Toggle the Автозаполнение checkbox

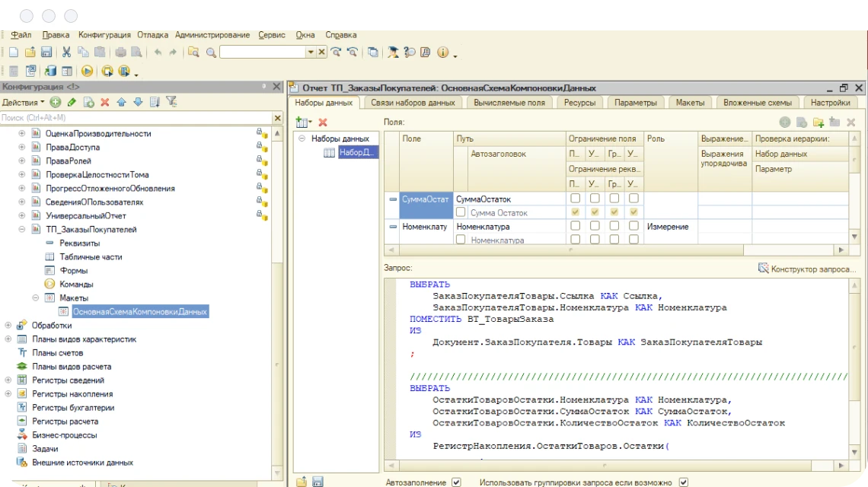pos(456,482)
